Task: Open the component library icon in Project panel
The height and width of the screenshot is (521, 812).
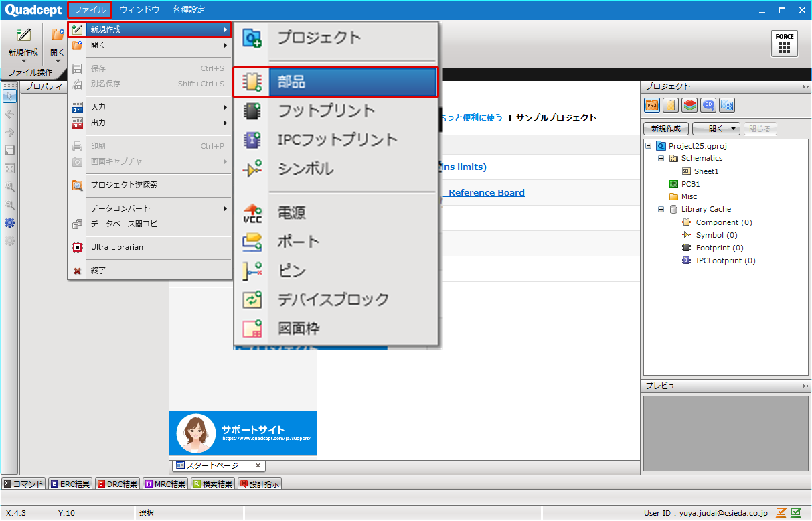Action: tap(670, 105)
